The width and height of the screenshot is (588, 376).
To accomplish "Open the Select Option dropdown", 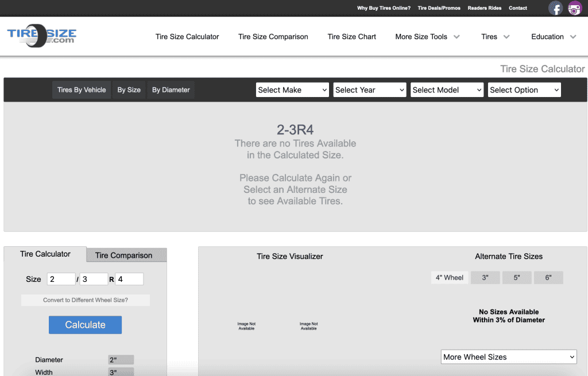I will click(x=524, y=90).
